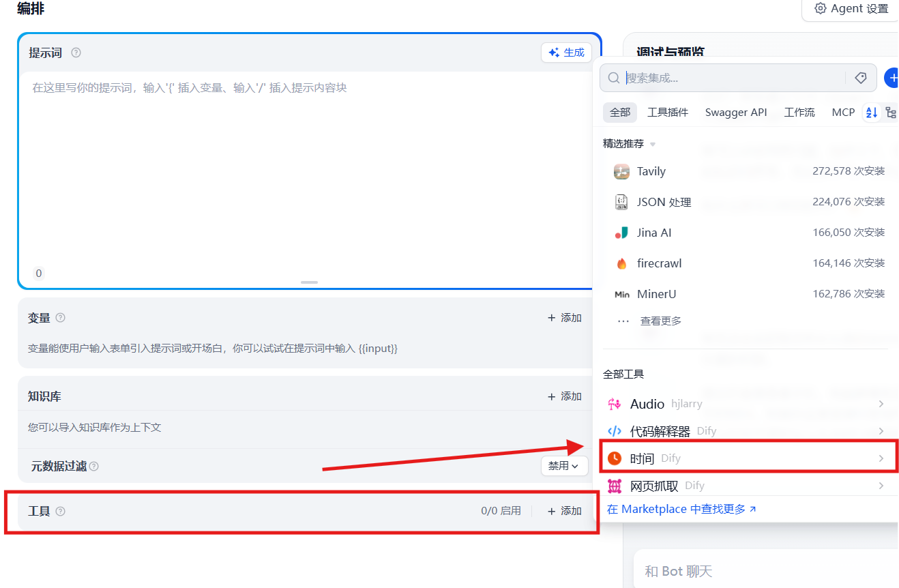This screenshot has width=899, height=588.
Task: Click help icon next to 工具
Action: click(60, 511)
